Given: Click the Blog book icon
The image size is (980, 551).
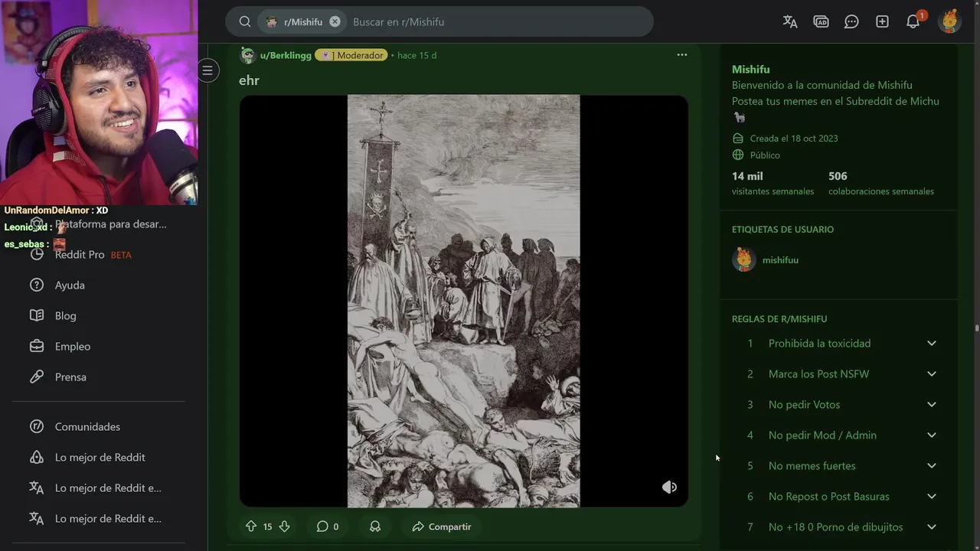Looking at the screenshot, I should (x=36, y=315).
